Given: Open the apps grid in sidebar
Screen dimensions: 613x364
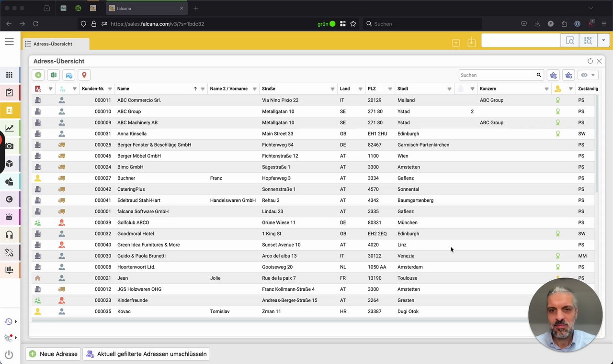Looking at the screenshot, I should coord(9,75).
